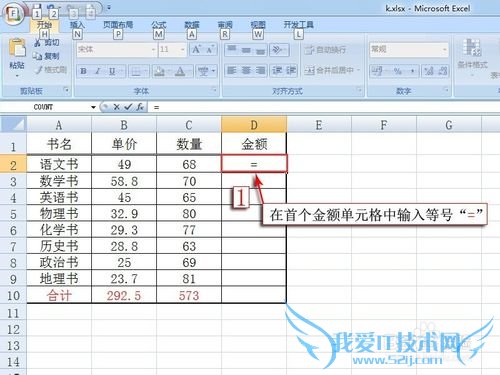This screenshot has width=500, height=375.
Task: Confirm formula entry with checkmark
Action: click(128, 107)
